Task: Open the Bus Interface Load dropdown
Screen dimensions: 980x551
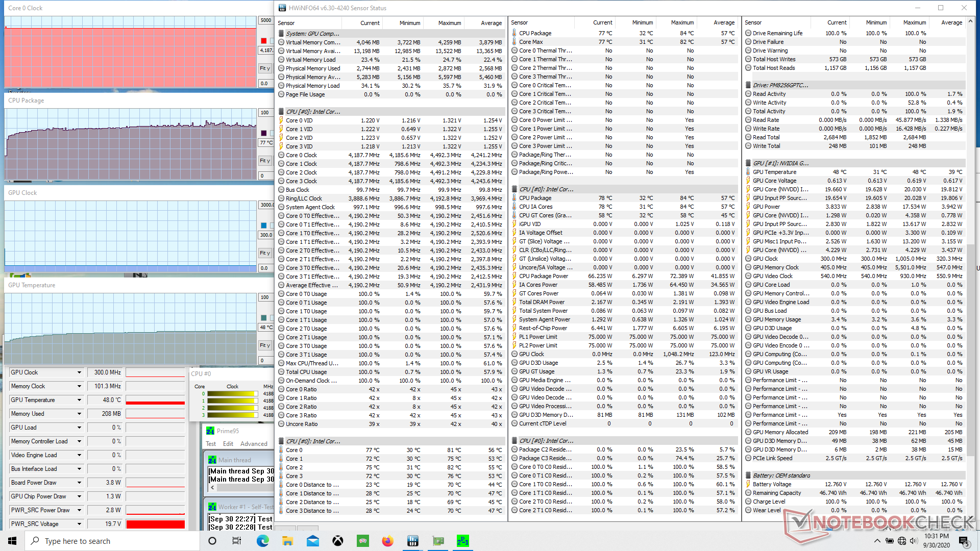Action: pyautogui.click(x=79, y=469)
